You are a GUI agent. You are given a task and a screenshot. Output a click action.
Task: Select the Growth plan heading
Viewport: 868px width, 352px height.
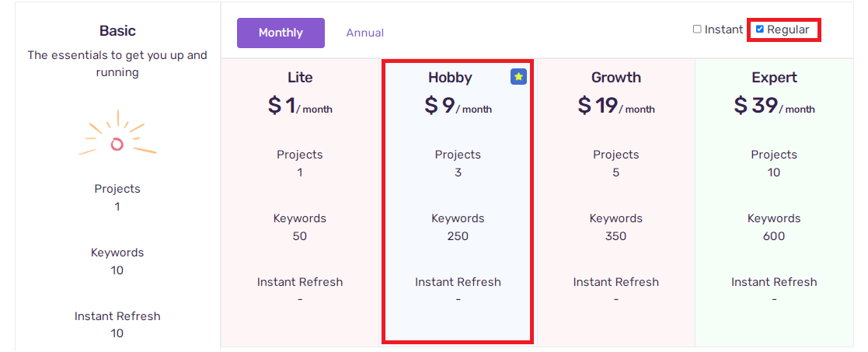point(616,78)
